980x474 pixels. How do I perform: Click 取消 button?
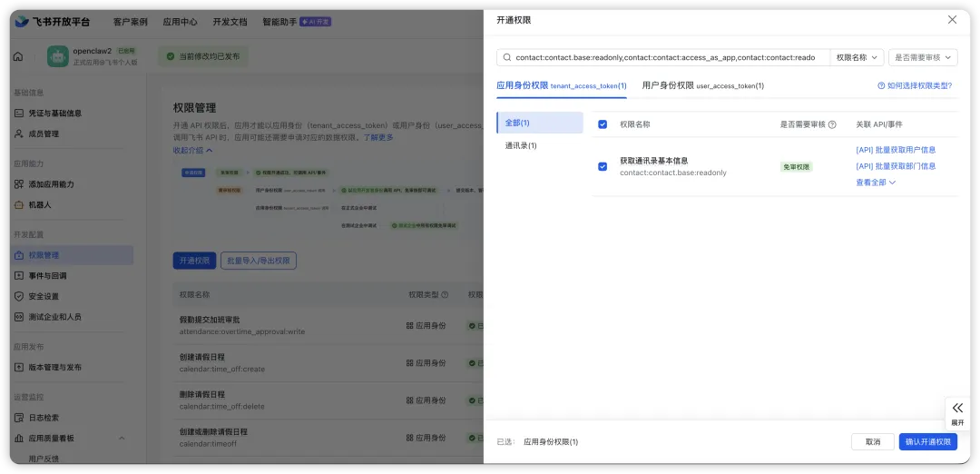[873, 441]
